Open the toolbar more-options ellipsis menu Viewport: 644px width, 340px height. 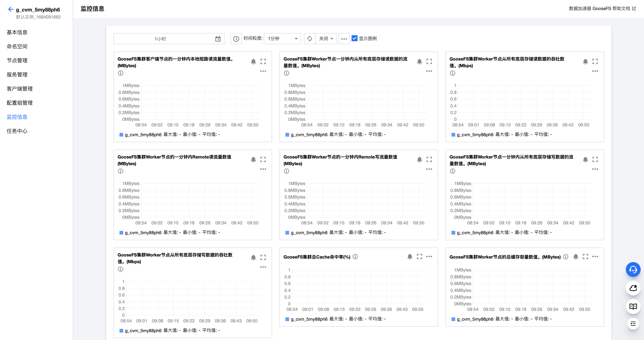click(344, 39)
